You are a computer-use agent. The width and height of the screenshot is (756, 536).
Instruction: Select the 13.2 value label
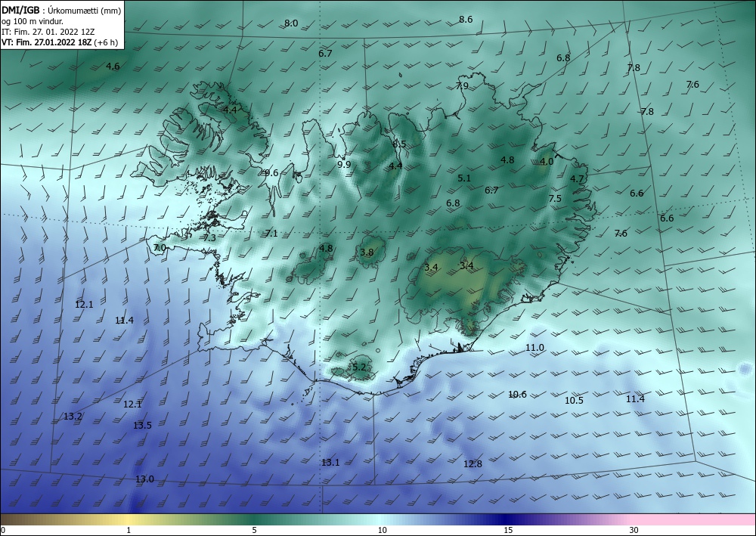(x=73, y=417)
